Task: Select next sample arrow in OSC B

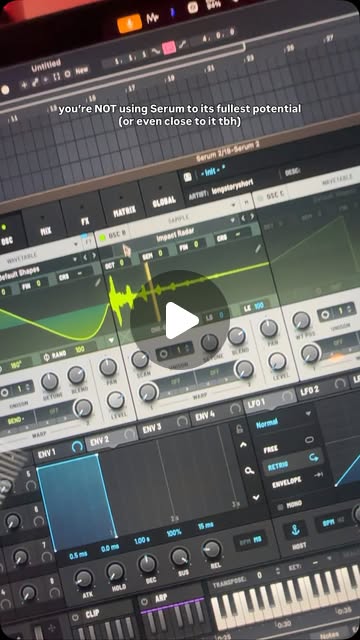Action: point(252,216)
